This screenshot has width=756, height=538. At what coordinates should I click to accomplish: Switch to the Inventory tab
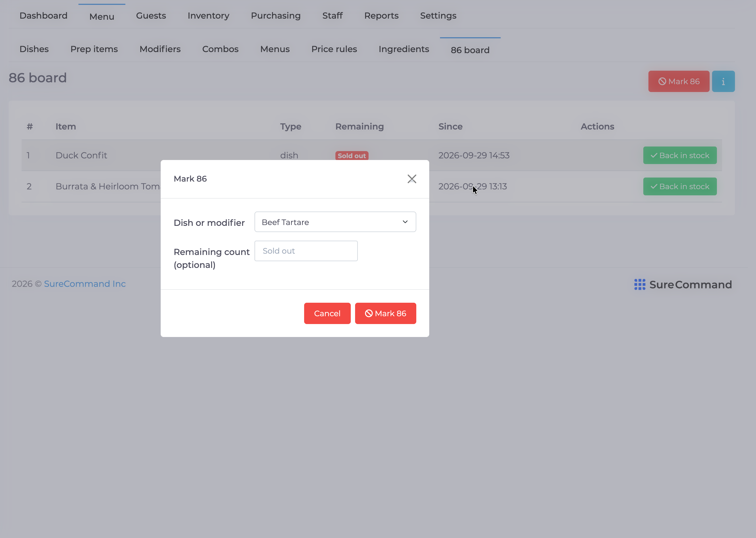[x=208, y=16]
